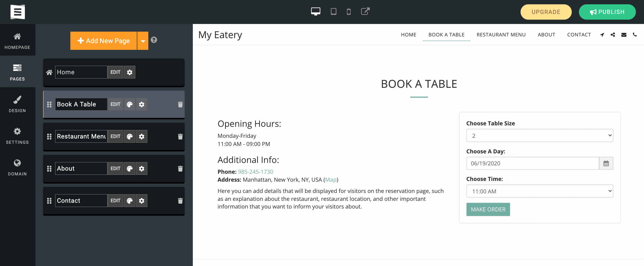Image resolution: width=644 pixels, height=266 pixels.
Task: Open design palette for About page
Action: pos(129,168)
